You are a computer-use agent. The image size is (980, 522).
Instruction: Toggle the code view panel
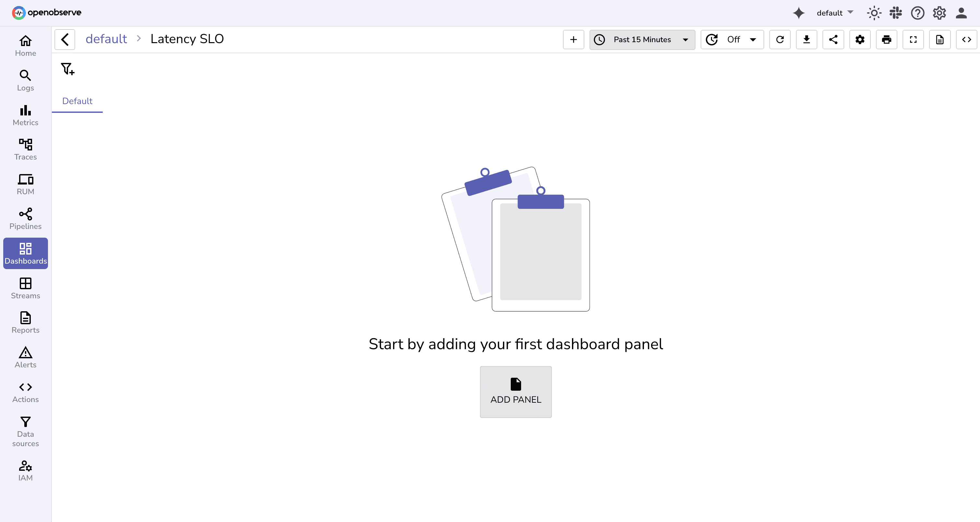[x=966, y=39]
